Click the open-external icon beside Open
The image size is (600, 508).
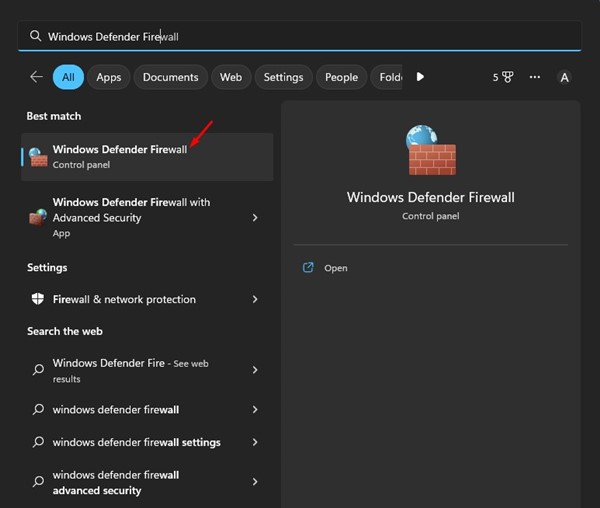click(x=308, y=267)
